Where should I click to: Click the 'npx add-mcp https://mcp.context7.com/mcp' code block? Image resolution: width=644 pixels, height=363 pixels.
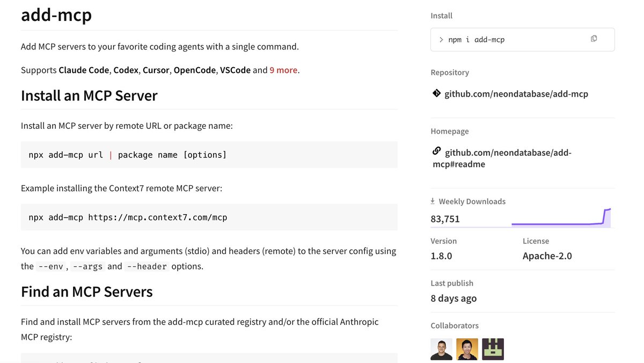pyautogui.click(x=209, y=217)
